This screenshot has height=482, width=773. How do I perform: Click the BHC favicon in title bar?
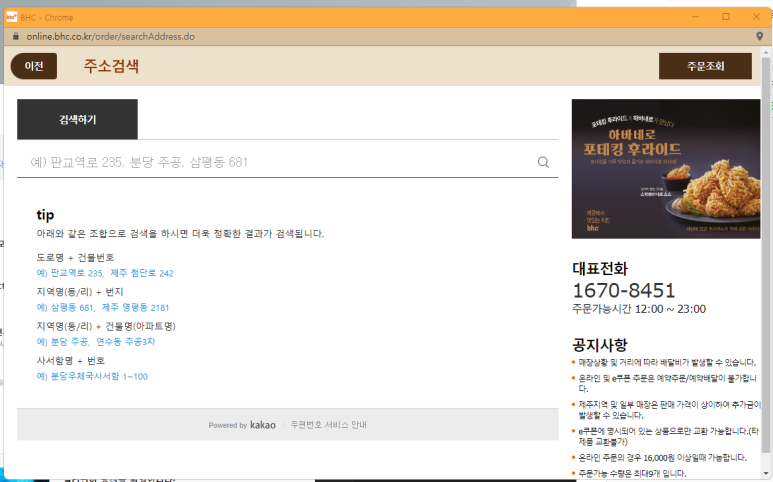(x=11, y=17)
